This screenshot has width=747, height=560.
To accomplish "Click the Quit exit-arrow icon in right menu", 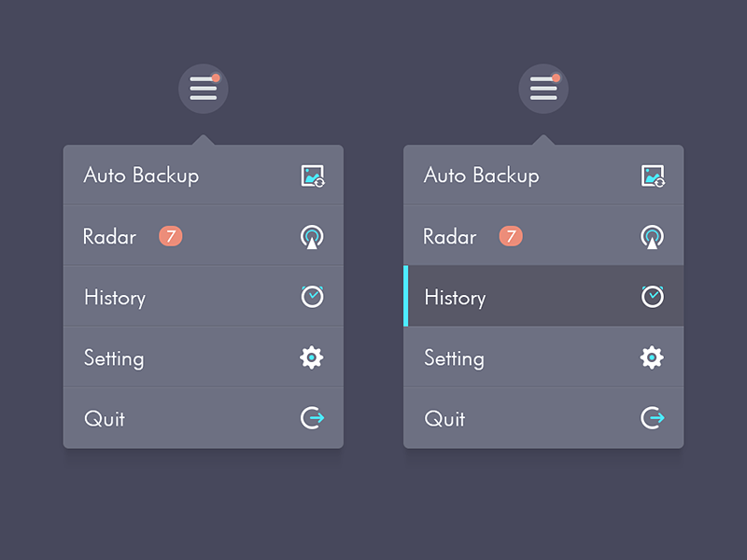I will (653, 418).
